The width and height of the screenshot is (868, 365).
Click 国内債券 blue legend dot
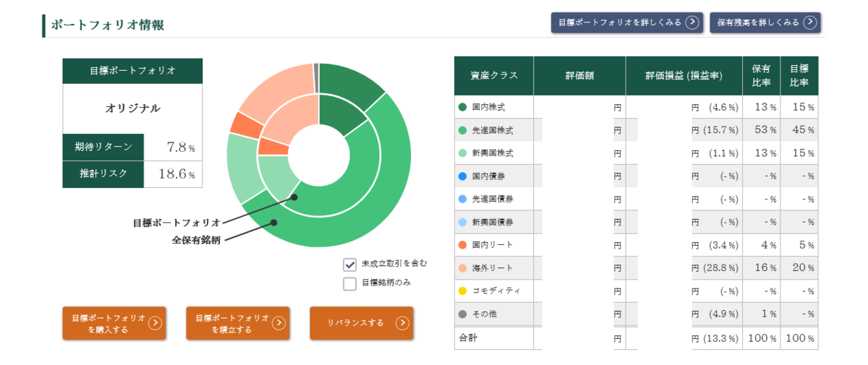(462, 176)
